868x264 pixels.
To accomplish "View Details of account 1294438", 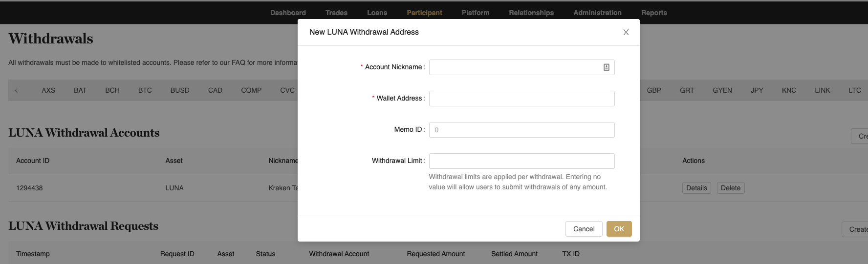I will click(x=696, y=188).
